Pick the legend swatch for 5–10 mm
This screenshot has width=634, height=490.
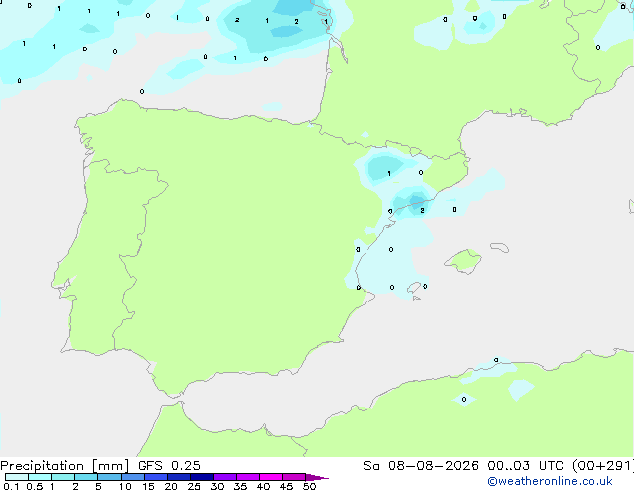(x=109, y=477)
